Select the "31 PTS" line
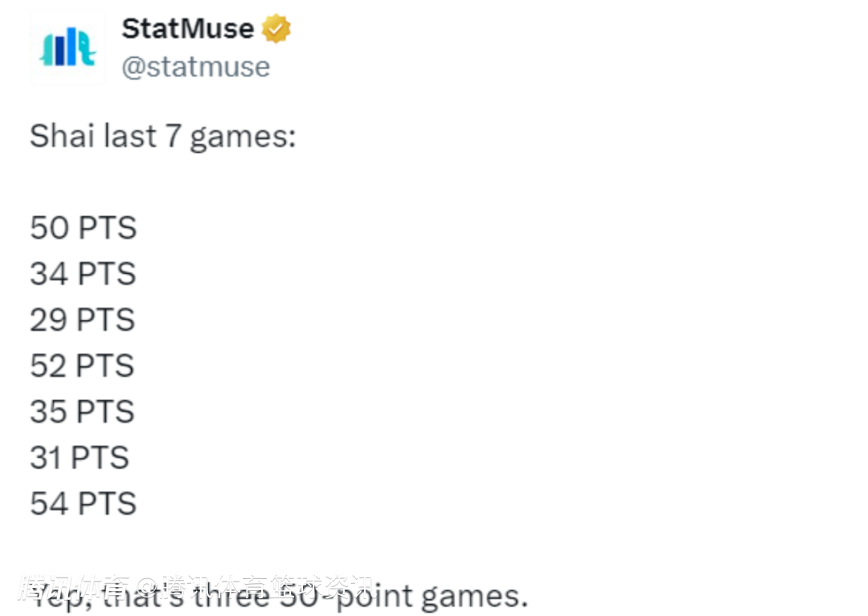The height and width of the screenshot is (616, 868). click(80, 458)
